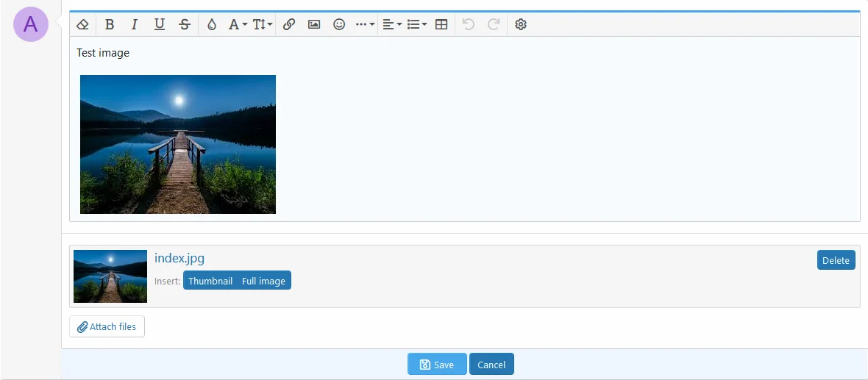The width and height of the screenshot is (868, 380).
Task: Click the Remove formatting eraser icon
Action: coord(82,24)
